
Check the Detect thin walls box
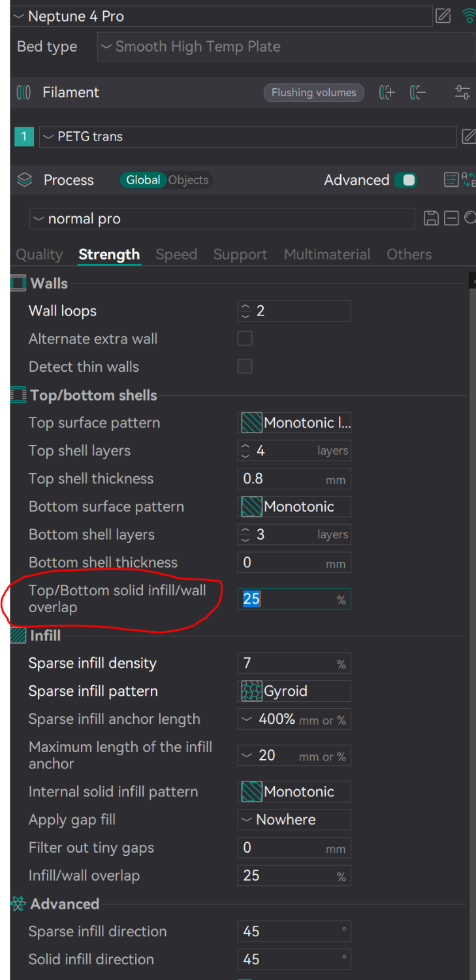[x=245, y=367]
